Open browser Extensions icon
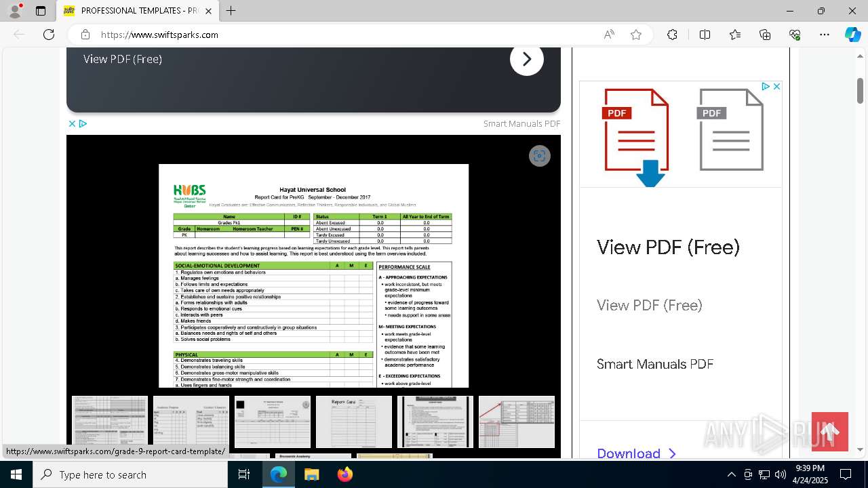 (x=672, y=35)
